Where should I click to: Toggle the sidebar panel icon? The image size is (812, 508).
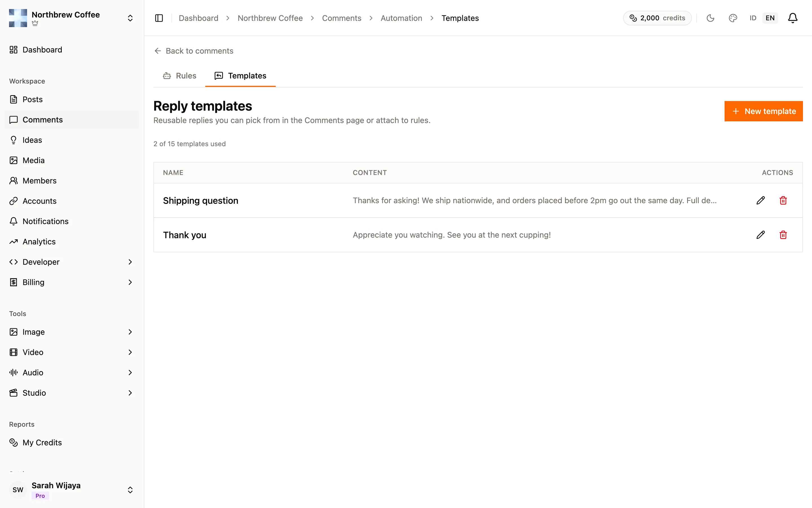159,18
